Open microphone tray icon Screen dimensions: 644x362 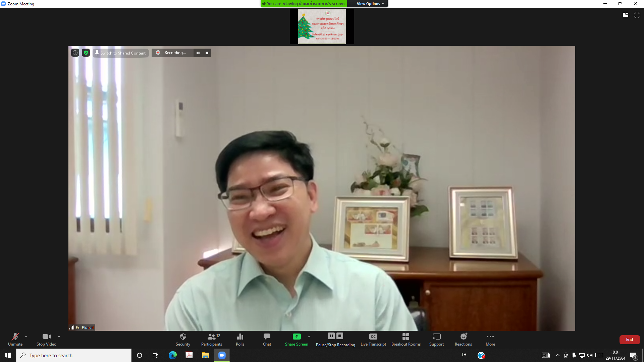pos(574,355)
